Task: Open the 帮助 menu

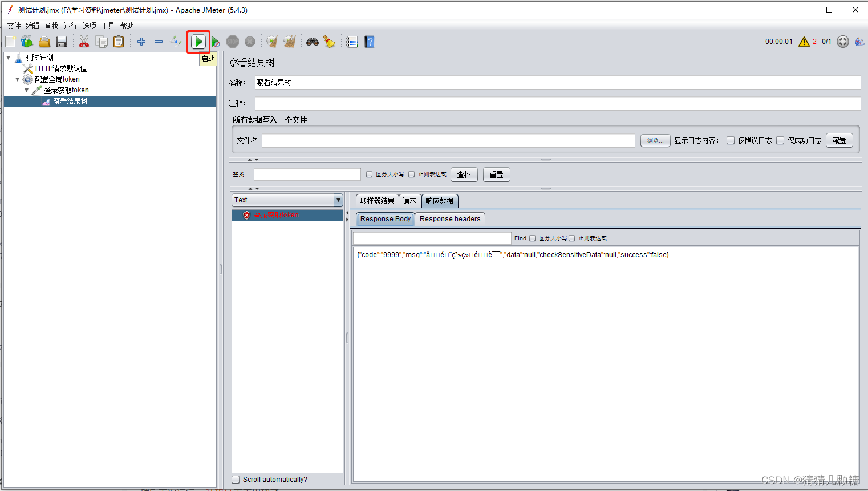Action: (x=127, y=26)
